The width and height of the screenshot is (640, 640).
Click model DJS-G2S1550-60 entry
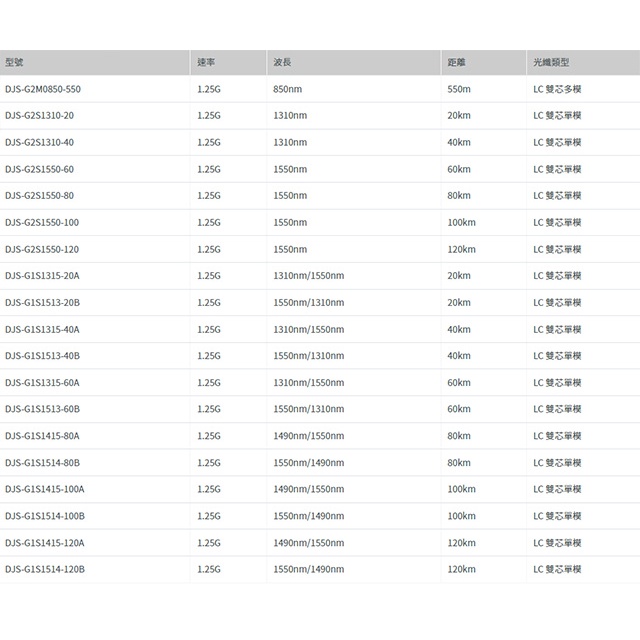39,169
